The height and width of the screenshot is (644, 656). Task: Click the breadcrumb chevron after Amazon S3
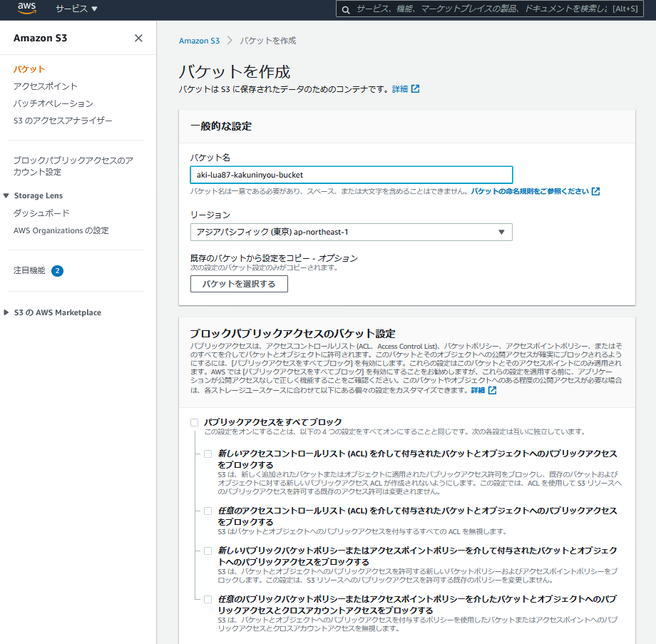[x=230, y=41]
